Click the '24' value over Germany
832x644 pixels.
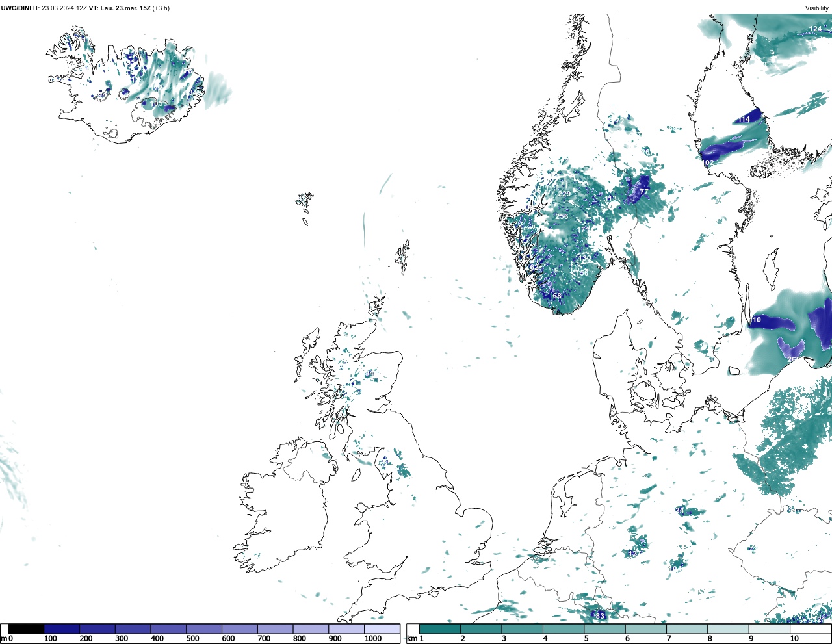[x=680, y=510]
